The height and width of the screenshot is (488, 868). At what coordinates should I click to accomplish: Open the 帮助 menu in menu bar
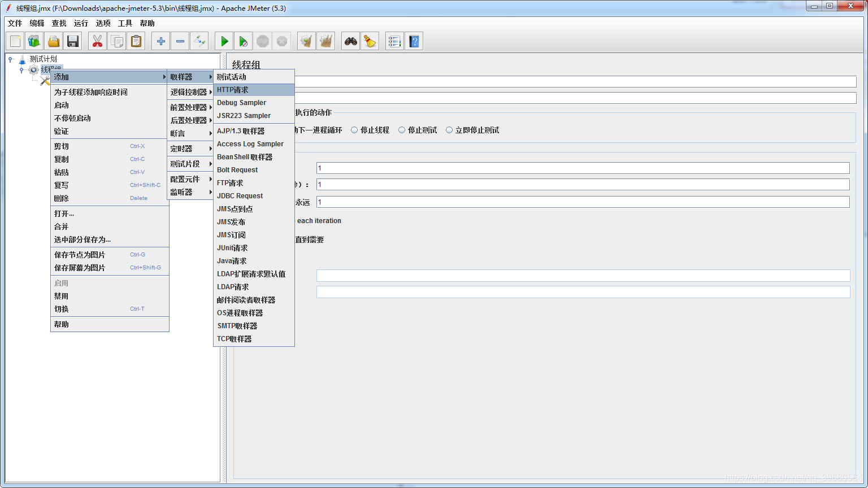click(x=147, y=23)
